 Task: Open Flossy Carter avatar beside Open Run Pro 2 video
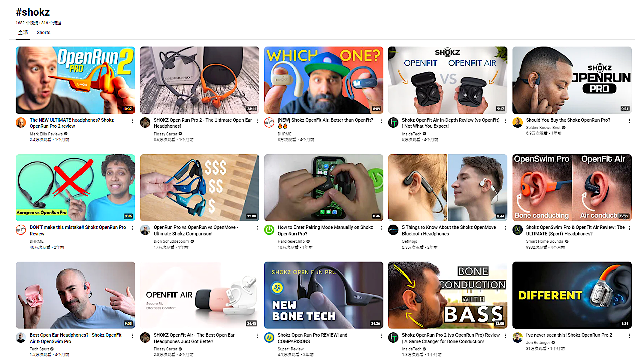click(145, 123)
